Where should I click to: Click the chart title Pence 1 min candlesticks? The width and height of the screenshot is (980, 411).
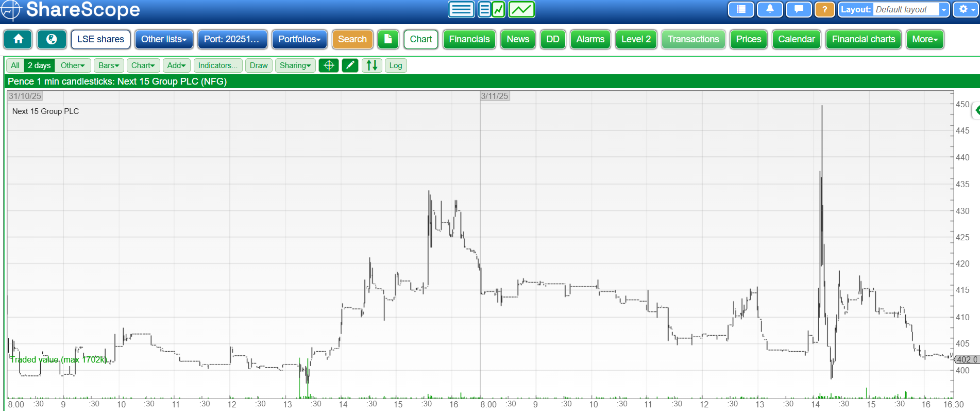tap(117, 81)
